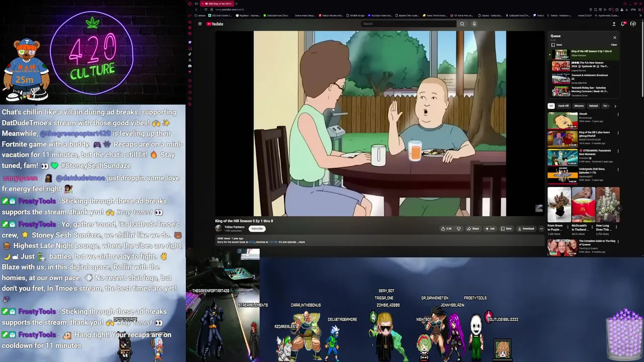
Task: Open the YouTube hamburger guide menu
Action: pyautogui.click(x=200, y=24)
